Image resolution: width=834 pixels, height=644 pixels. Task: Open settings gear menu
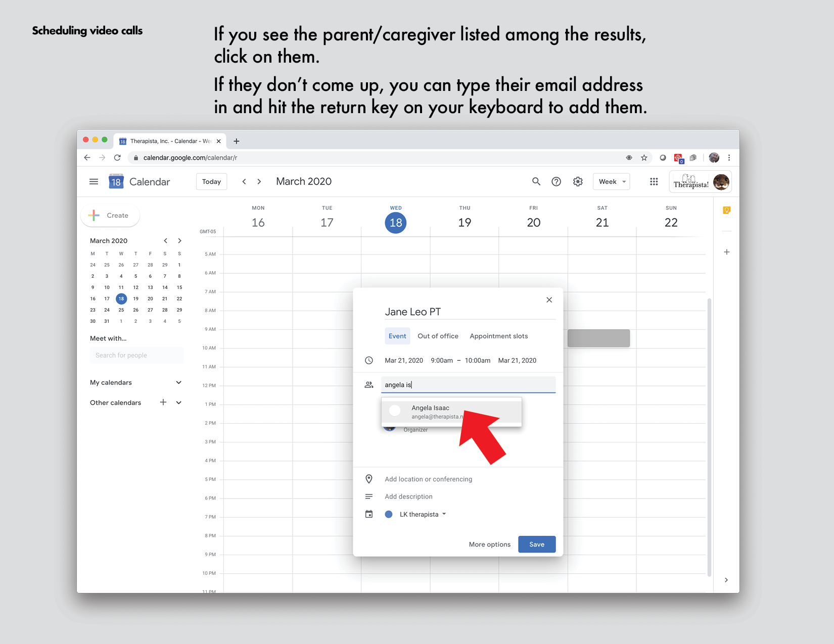pyautogui.click(x=578, y=181)
